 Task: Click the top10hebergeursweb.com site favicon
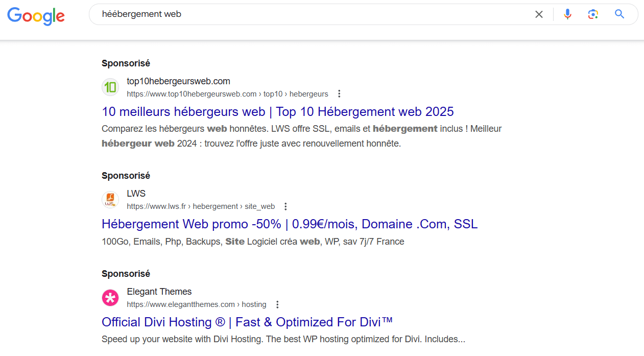click(110, 87)
